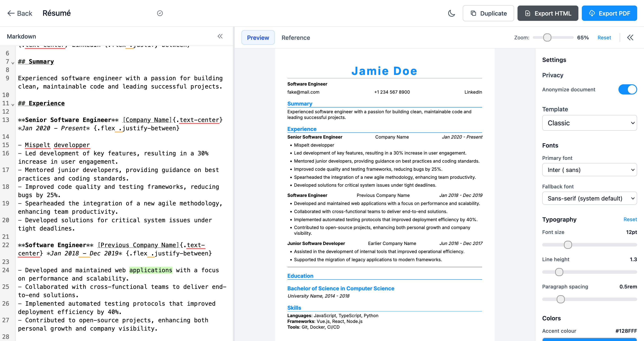Click the back arrow next to Résumé
The width and height of the screenshot is (644, 341).
[11, 13]
